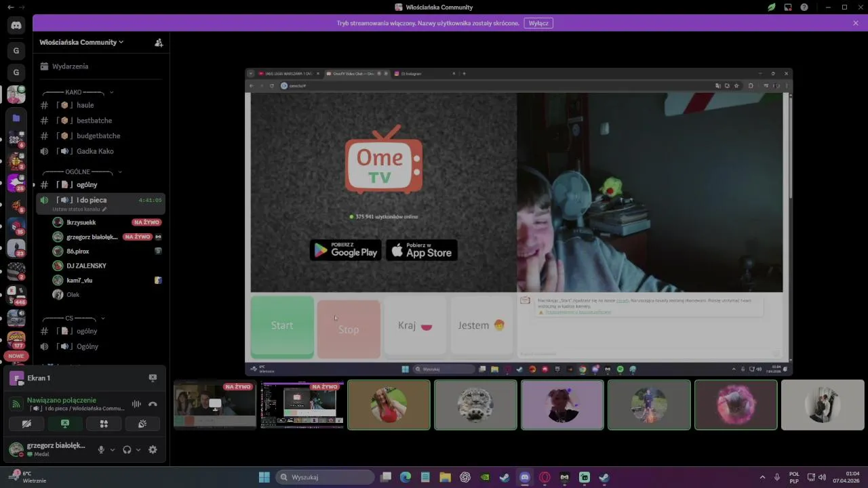Click the Wyszukaj taskbar search box
The height and width of the screenshot is (488, 868).
(x=325, y=477)
